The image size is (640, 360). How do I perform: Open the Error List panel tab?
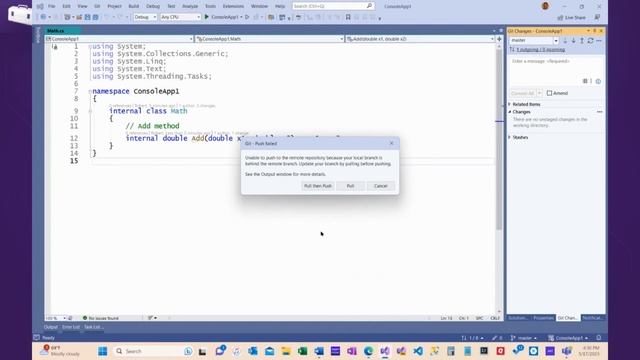click(71, 327)
